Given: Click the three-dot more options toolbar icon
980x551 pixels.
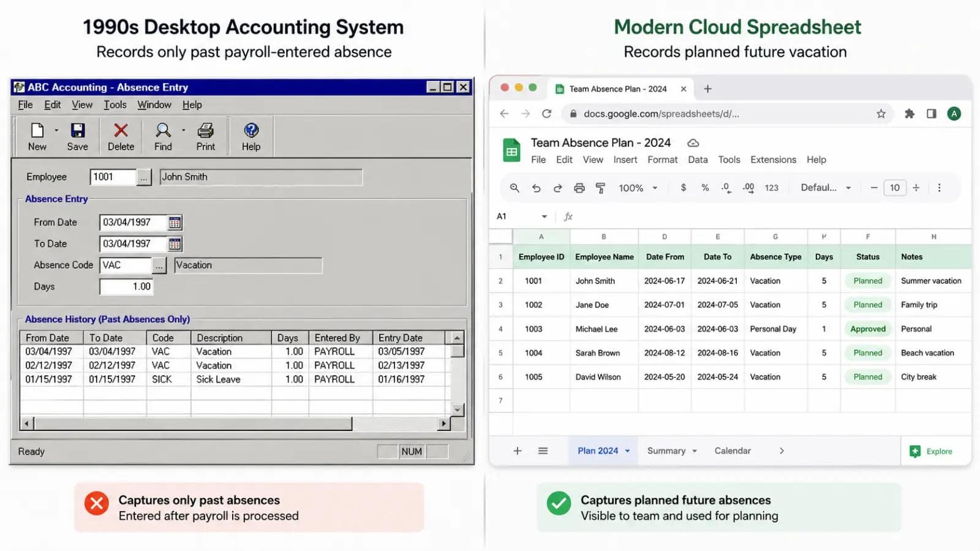Looking at the screenshot, I should 939,188.
